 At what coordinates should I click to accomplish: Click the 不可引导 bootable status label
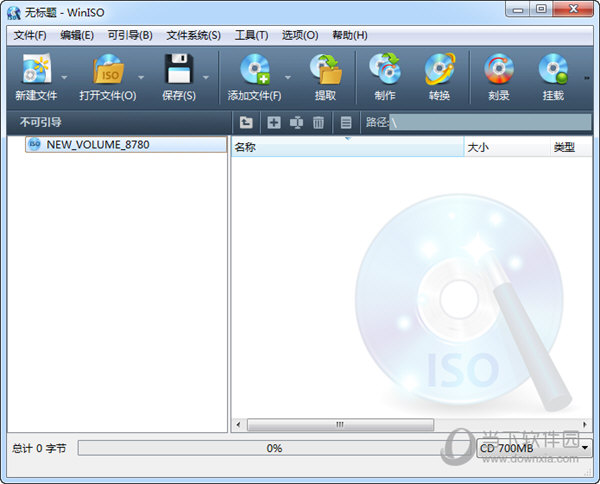[41, 122]
